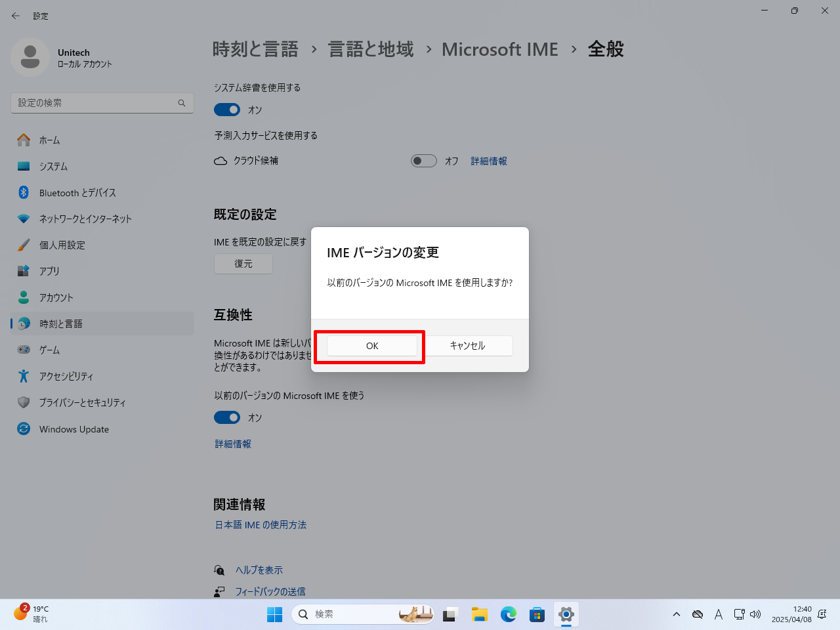Open Task View on the taskbar
840x630 pixels.
pos(450,614)
